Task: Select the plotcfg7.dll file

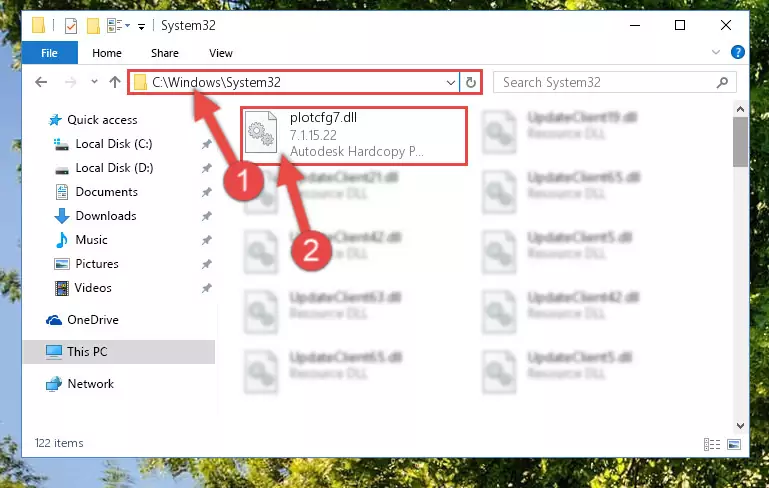Action: tap(354, 135)
